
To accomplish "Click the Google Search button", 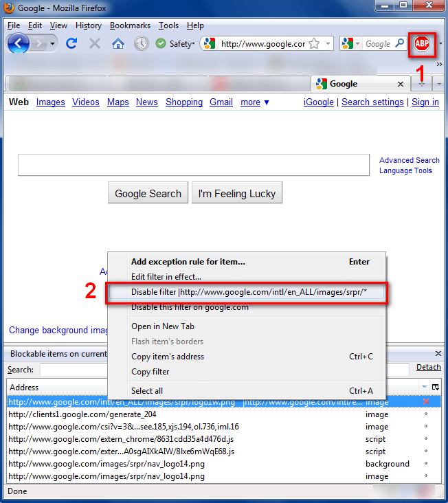I will pos(148,194).
